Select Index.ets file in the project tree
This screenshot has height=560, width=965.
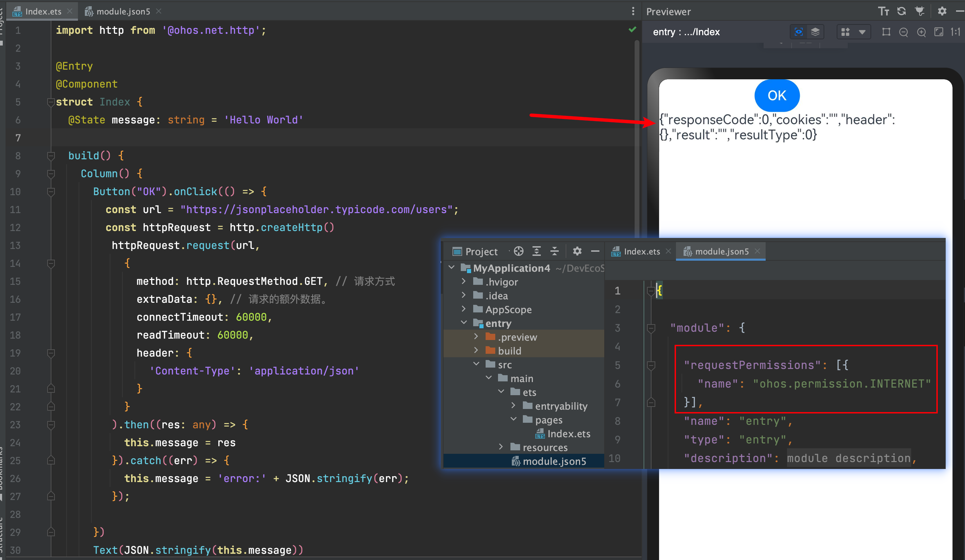click(x=563, y=434)
